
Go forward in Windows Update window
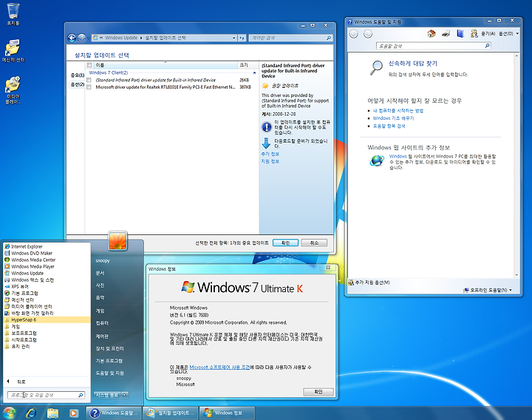pyautogui.click(x=81, y=38)
